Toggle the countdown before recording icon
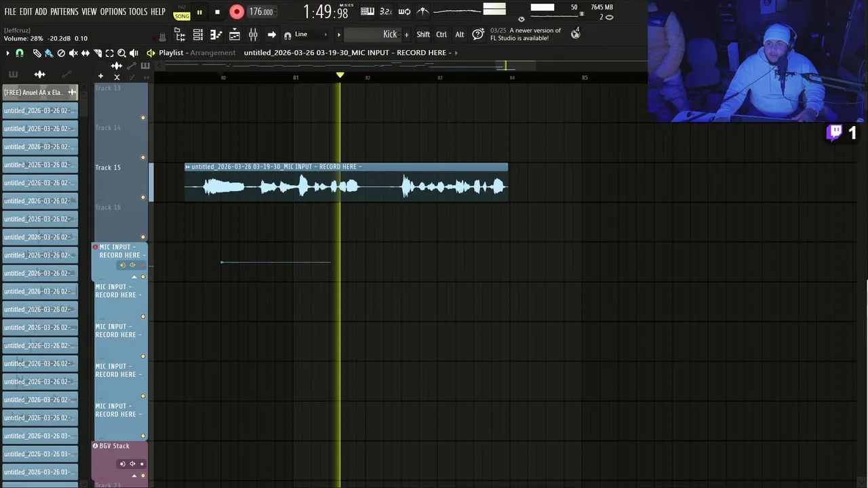The image size is (868, 488). [x=386, y=11]
